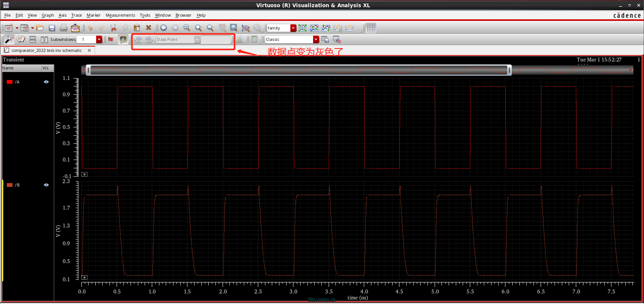Click the zoom to fit icon
The image size is (644, 304).
click(x=234, y=28)
